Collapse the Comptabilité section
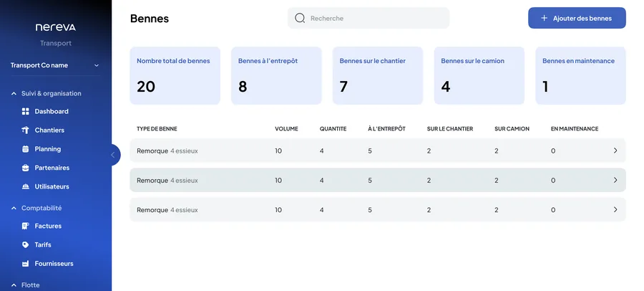This screenshot has height=291, width=644. [x=14, y=209]
